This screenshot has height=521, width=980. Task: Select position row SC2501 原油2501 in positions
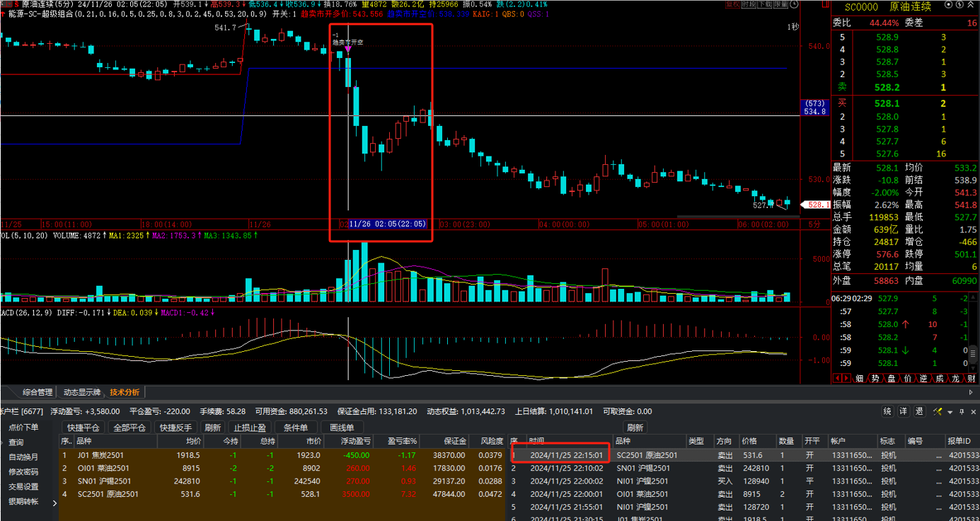click(283, 493)
